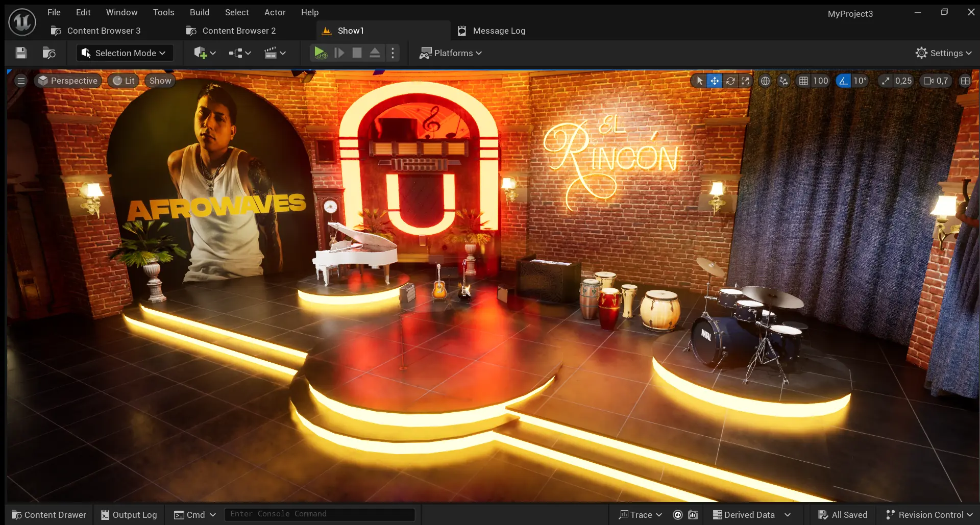Open the Window menu
Image resolution: width=980 pixels, height=525 pixels.
[121, 12]
